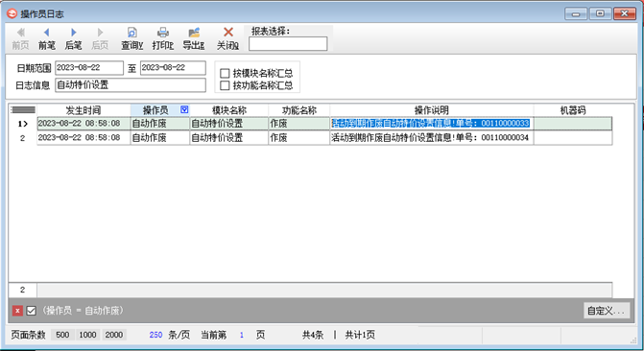Minimize the 操作员日志 window
Image resolution: width=644 pixels, height=351 pixels.
pyautogui.click(x=576, y=13)
